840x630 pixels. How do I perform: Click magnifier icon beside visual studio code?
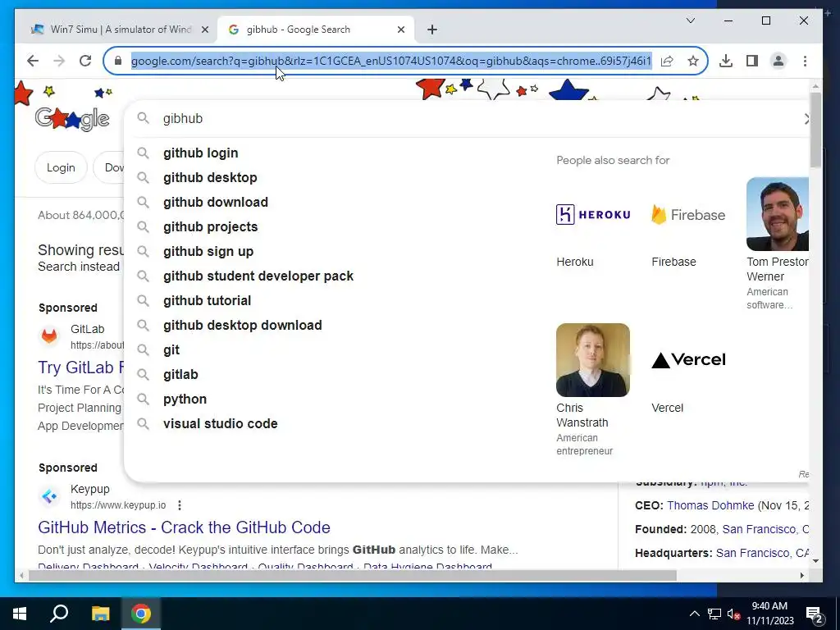[x=143, y=424]
